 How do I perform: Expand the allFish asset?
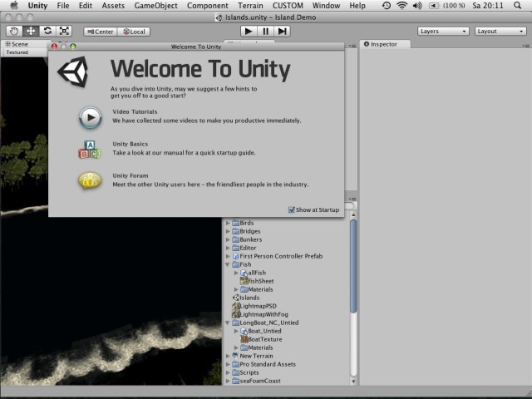(236, 273)
